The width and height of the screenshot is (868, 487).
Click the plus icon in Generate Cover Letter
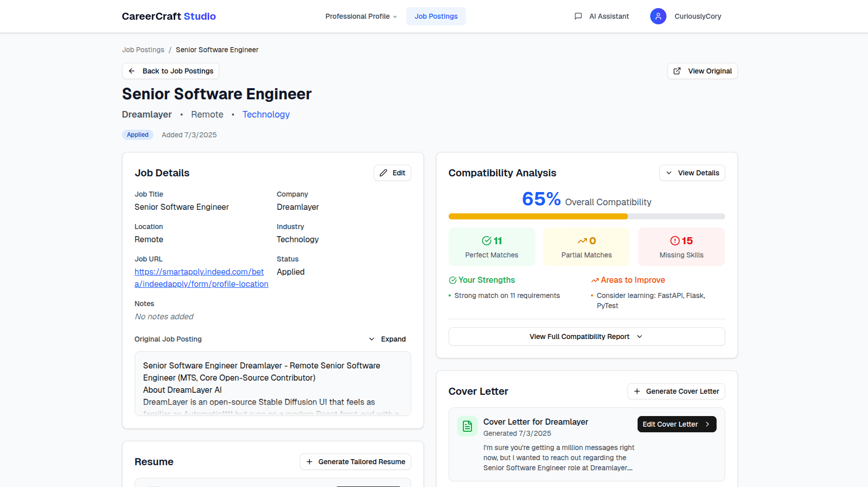(x=637, y=391)
